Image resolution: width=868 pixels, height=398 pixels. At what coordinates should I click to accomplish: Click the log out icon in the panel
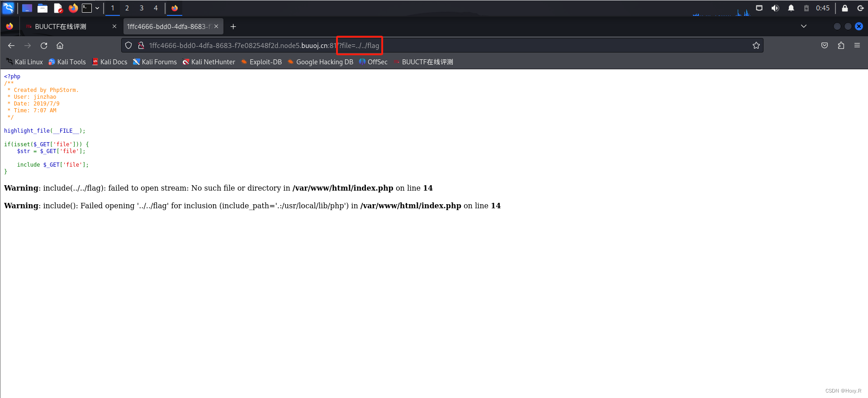tap(860, 8)
